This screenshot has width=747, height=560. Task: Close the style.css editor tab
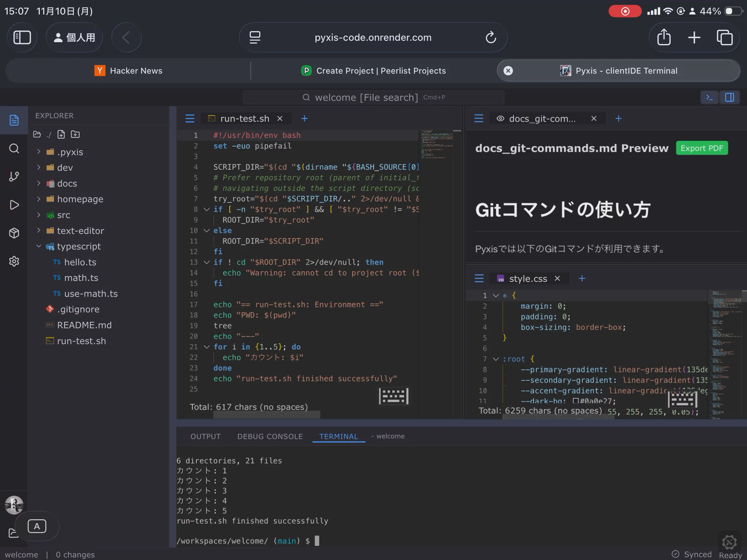557,279
